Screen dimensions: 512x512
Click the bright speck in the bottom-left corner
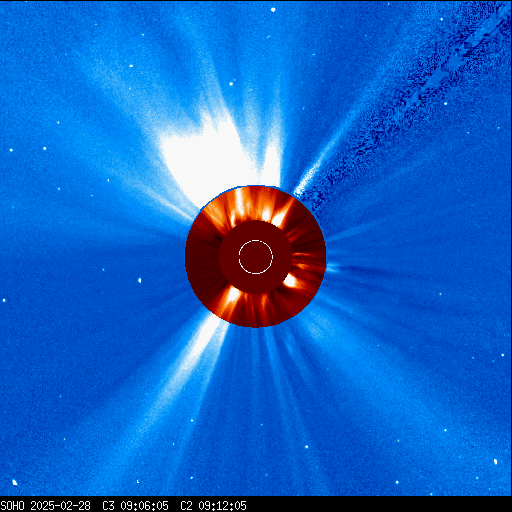pos(14,482)
